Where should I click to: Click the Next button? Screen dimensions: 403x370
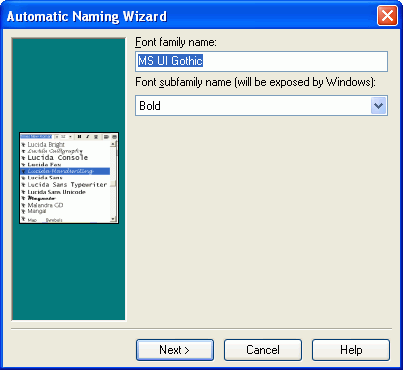tap(175, 350)
